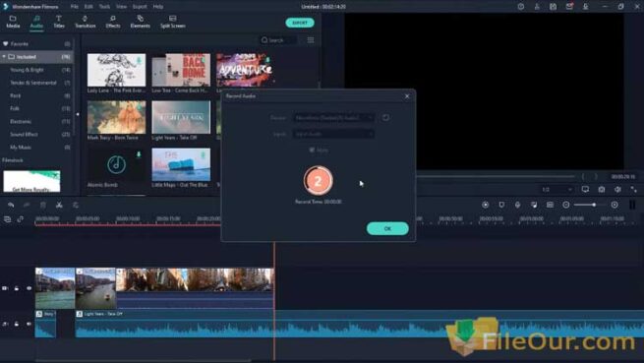
Task: Click the add track manager icon
Action: (8, 219)
